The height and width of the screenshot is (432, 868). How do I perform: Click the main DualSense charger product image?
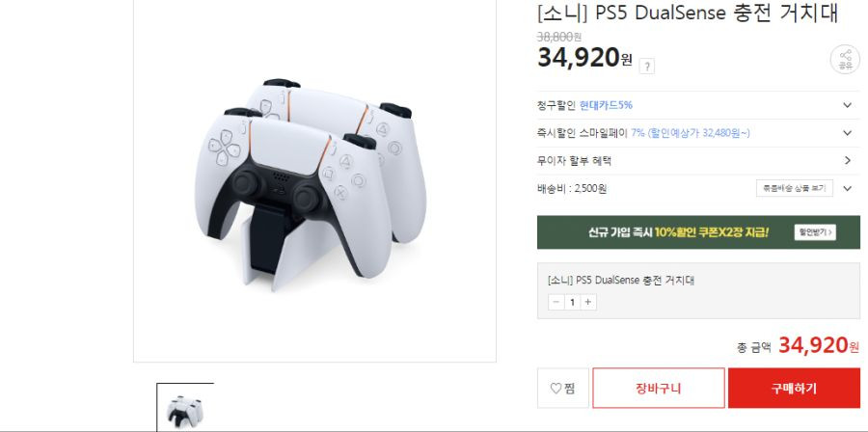click(314, 182)
